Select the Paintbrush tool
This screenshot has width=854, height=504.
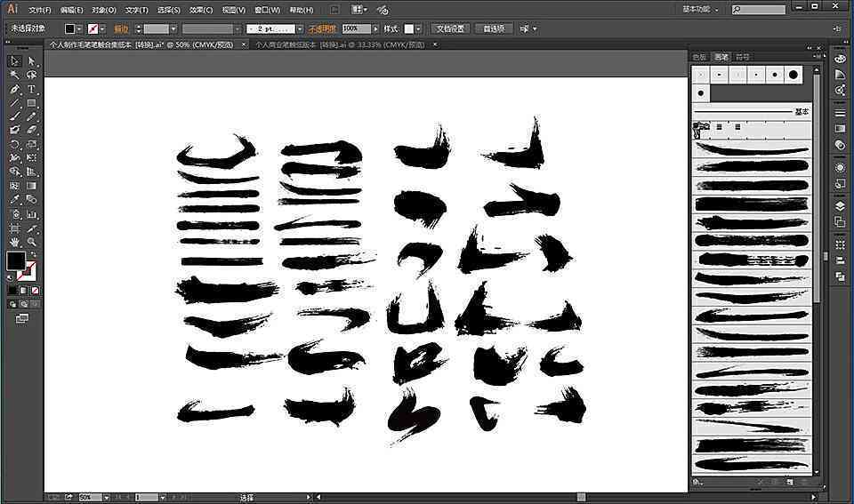15,116
